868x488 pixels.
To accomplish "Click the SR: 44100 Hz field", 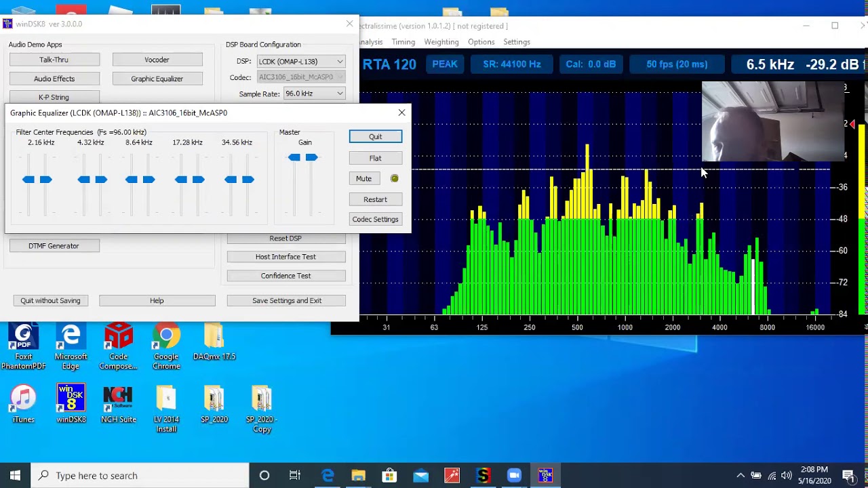I will click(x=512, y=64).
